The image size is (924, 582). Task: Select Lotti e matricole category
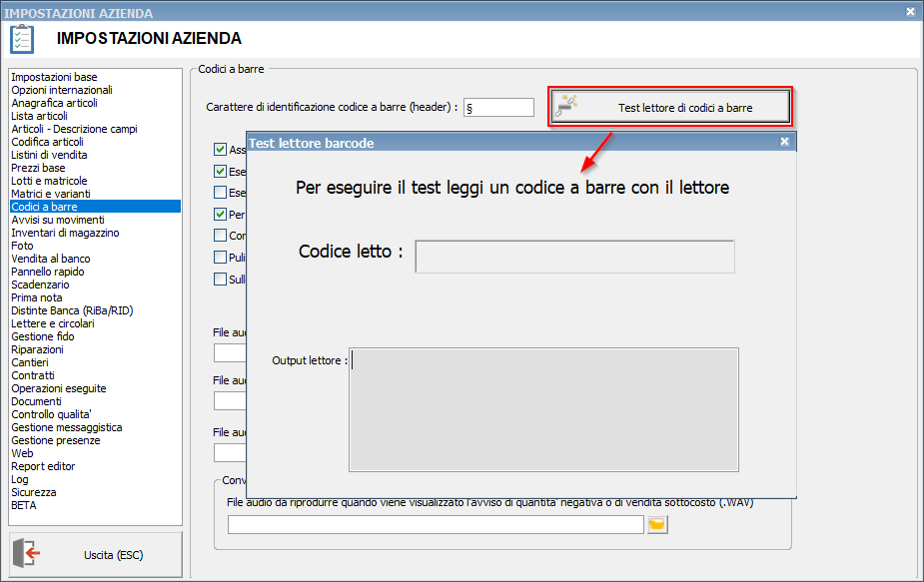pos(49,181)
